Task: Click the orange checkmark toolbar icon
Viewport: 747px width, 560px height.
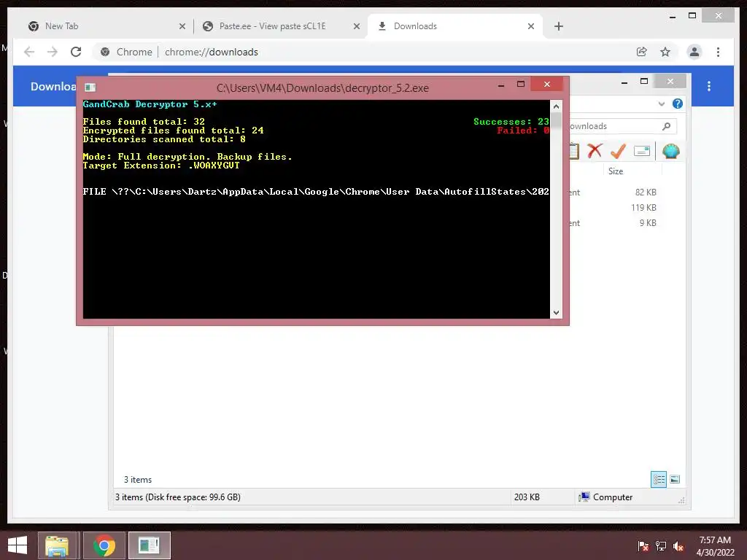Action: pos(618,152)
